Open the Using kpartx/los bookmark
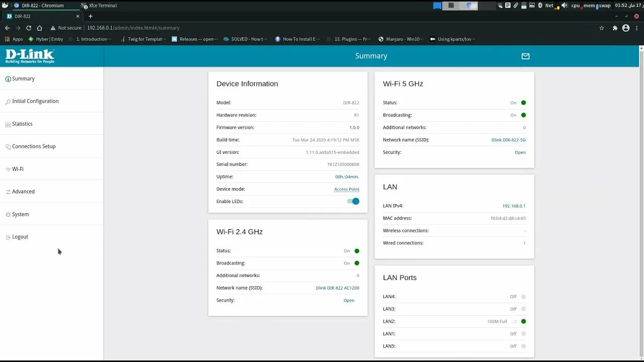Image resolution: width=644 pixels, height=362 pixels. pyautogui.click(x=452, y=39)
